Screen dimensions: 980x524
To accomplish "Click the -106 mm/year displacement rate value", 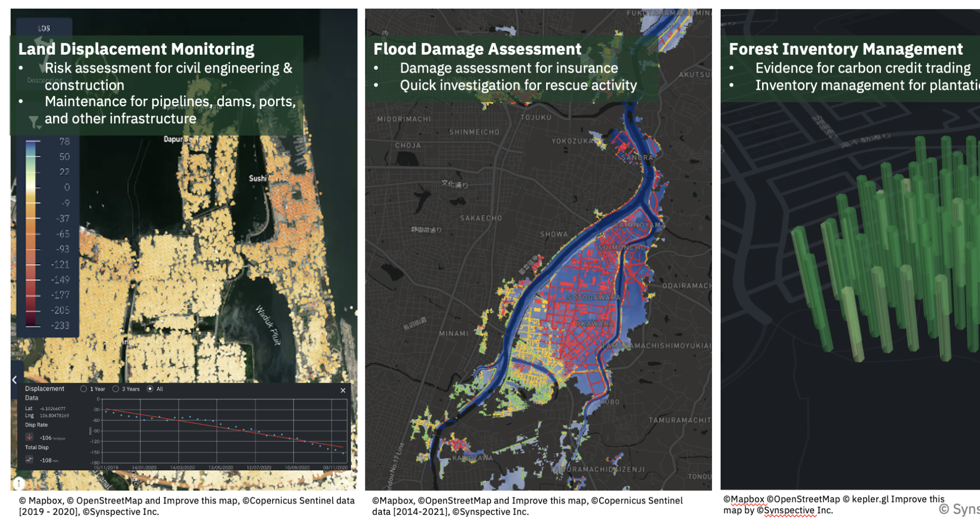I will [x=53, y=438].
